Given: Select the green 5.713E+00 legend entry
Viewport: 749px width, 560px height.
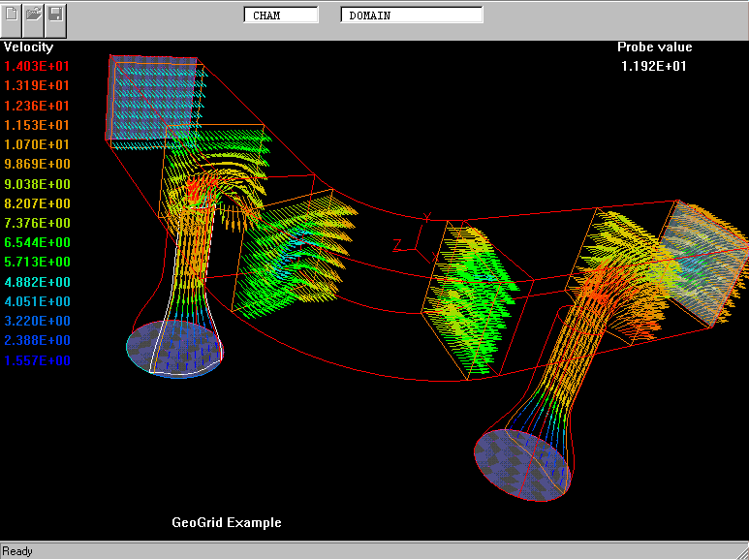Looking at the screenshot, I should (37, 262).
